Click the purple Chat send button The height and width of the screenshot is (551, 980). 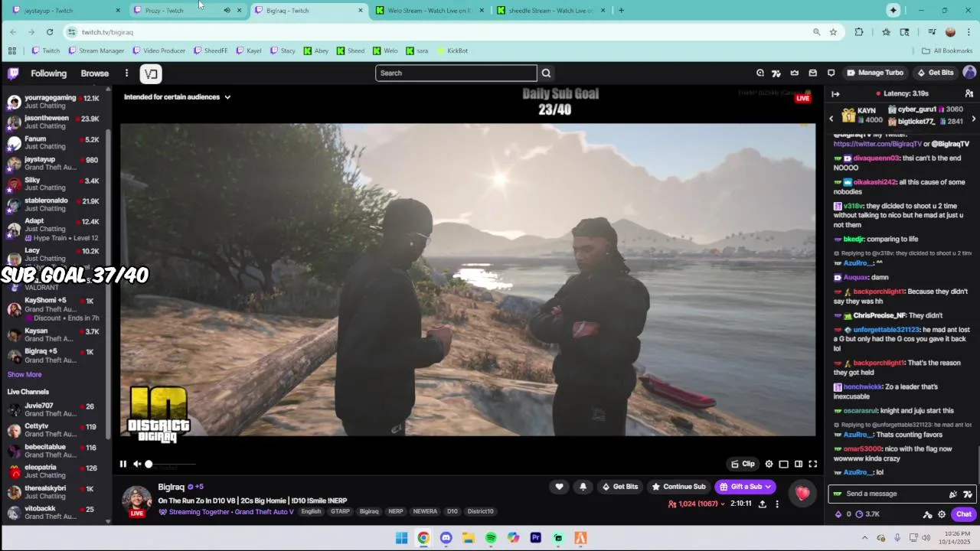[964, 514]
